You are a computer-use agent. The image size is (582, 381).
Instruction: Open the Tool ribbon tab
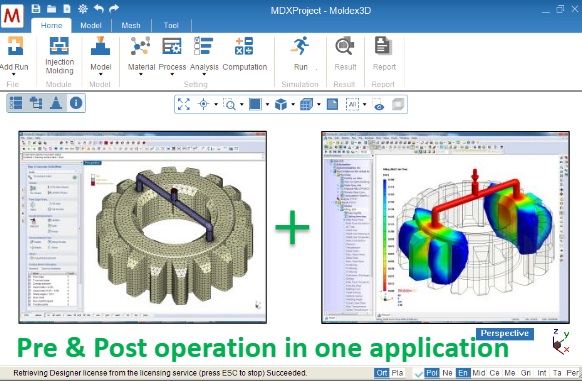171,25
